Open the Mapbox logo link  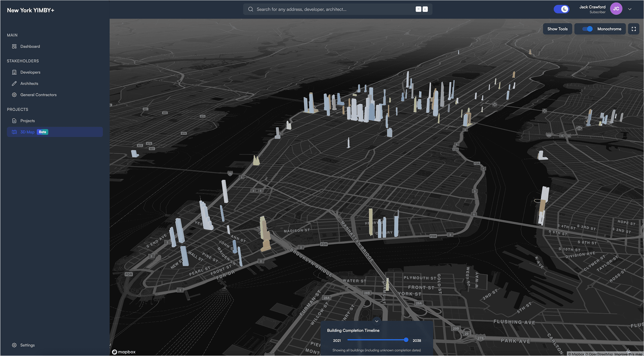coord(124,352)
